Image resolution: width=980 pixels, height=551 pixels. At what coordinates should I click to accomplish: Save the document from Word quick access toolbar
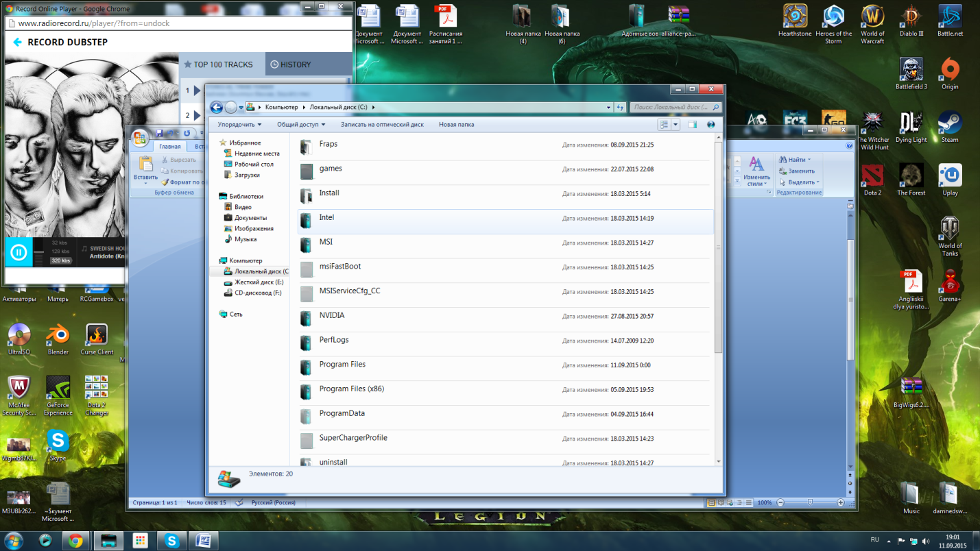pos(158,133)
